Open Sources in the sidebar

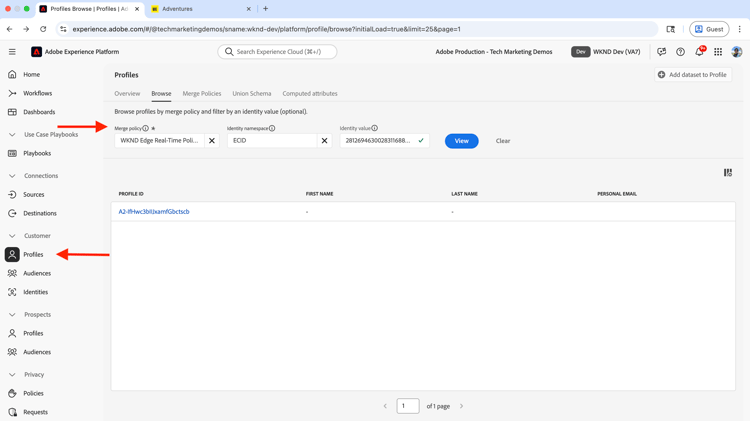(33, 195)
